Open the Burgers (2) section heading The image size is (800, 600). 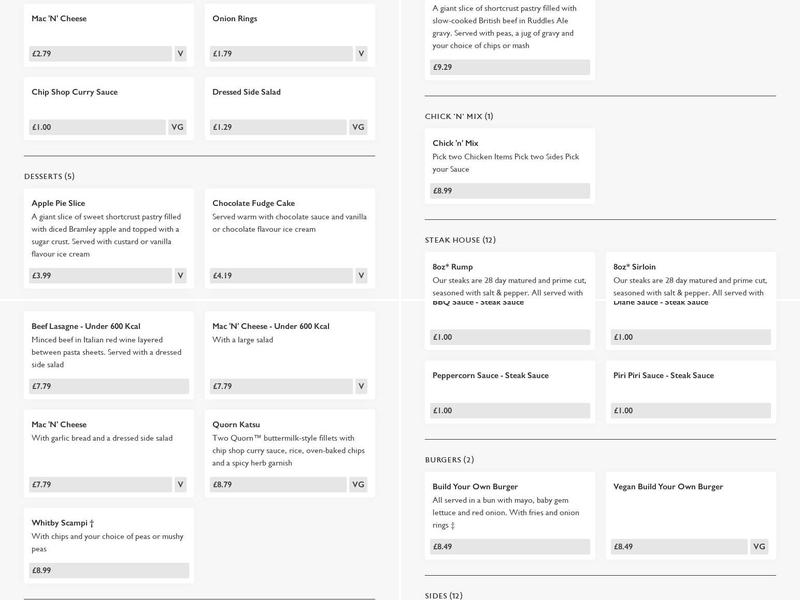(449, 460)
